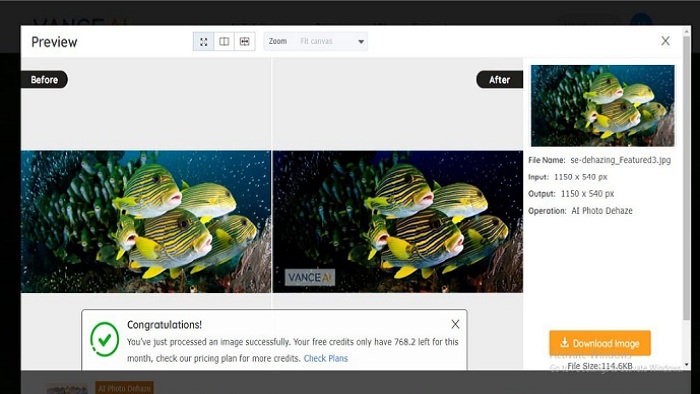This screenshot has width=700, height=394.
Task: Select the fit-to-screen view mode icon
Action: (x=204, y=41)
